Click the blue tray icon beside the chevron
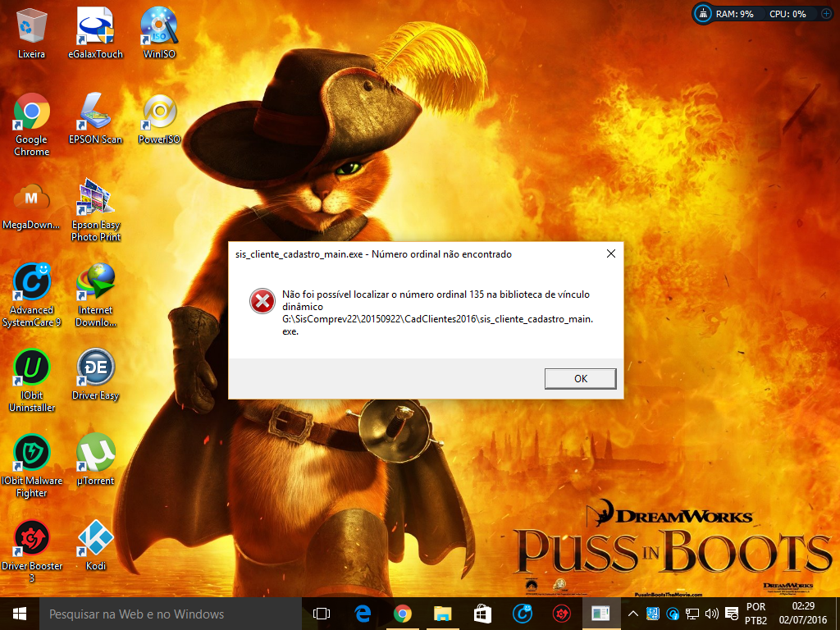This screenshot has height=630, width=840. [652, 614]
